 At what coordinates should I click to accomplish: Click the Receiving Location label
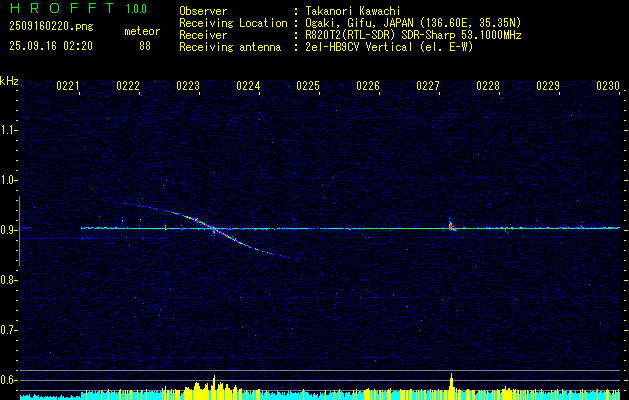tap(233, 23)
